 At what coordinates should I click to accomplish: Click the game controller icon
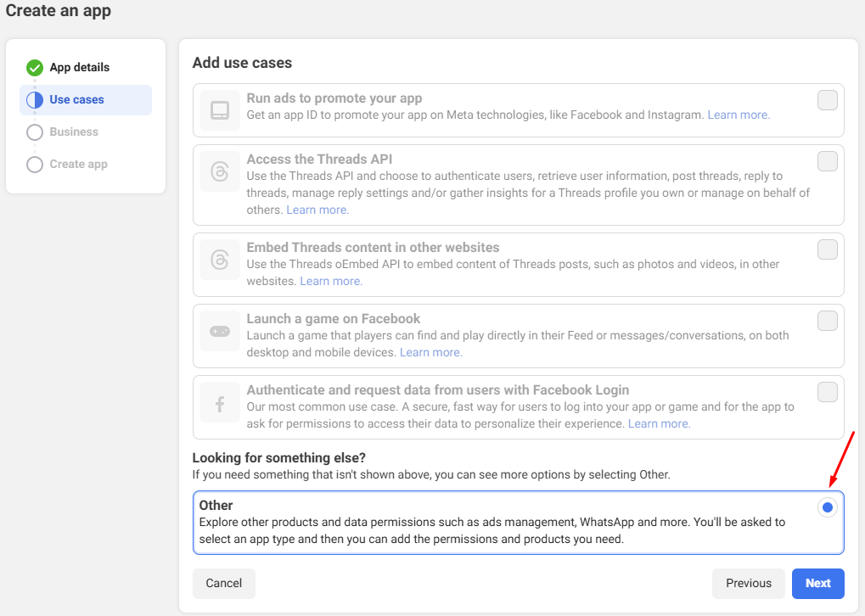tap(220, 331)
